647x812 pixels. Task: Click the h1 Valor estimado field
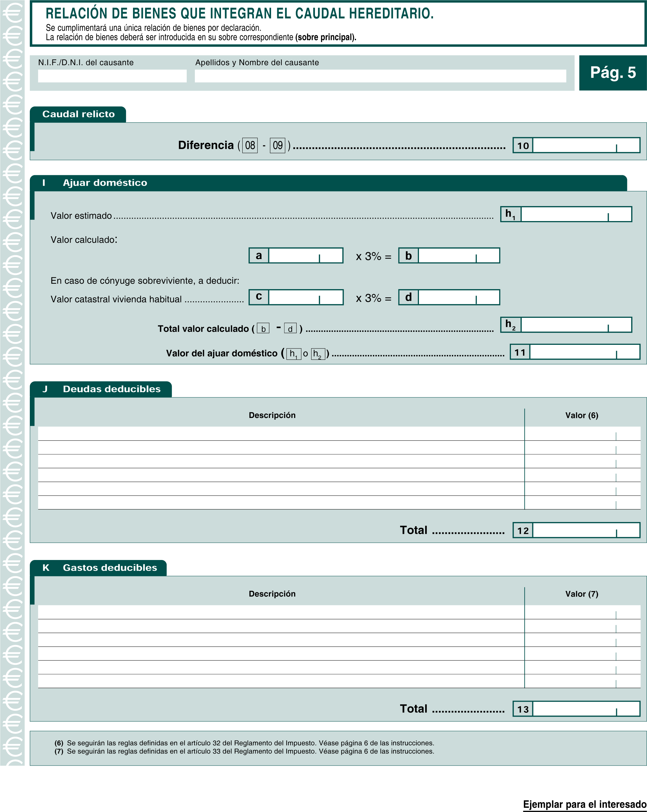tap(576, 214)
